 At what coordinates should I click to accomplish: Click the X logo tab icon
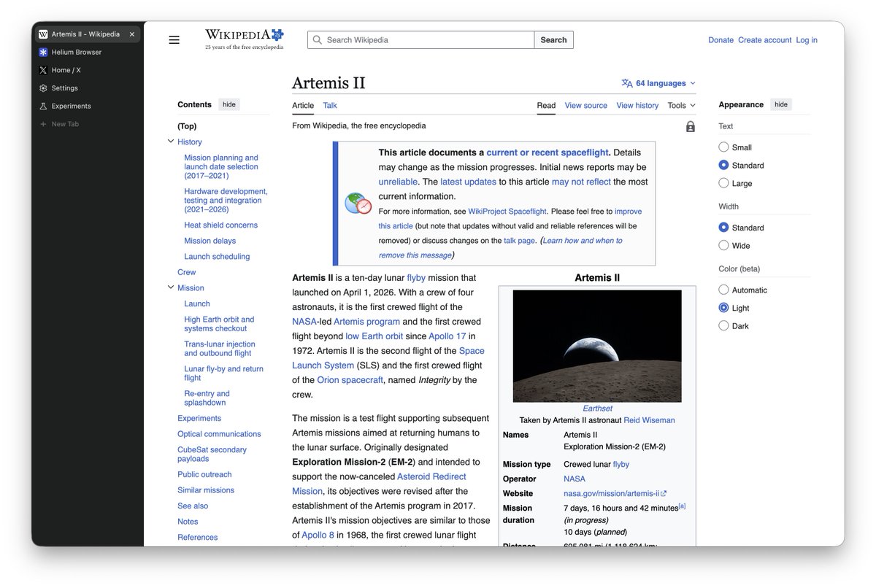43,70
